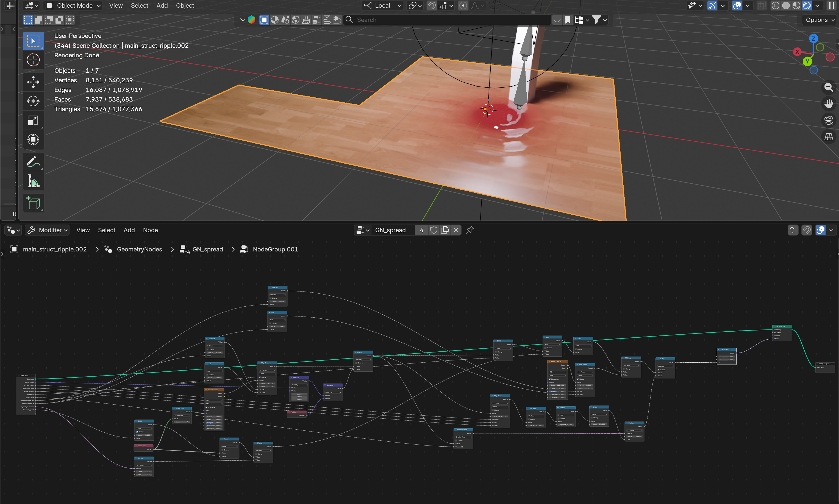
Task: Toggle the fake user shield for GN_spread
Action: pos(434,230)
